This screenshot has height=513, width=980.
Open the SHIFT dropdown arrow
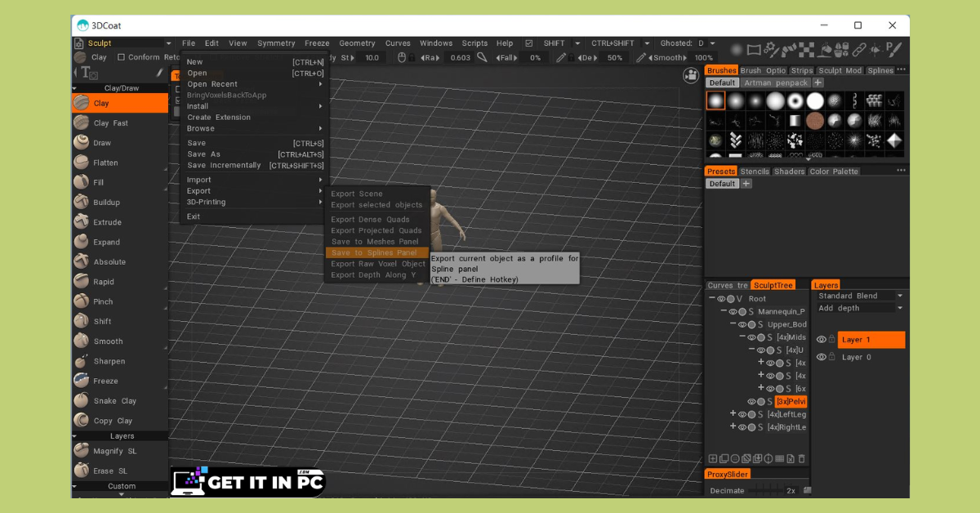577,43
